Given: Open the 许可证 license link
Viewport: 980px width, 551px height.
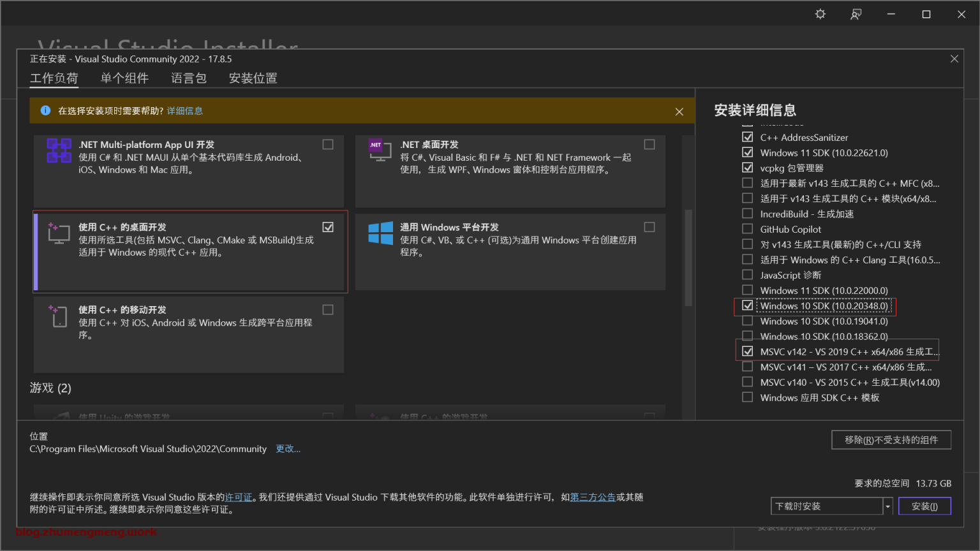Looking at the screenshot, I should coord(239,497).
